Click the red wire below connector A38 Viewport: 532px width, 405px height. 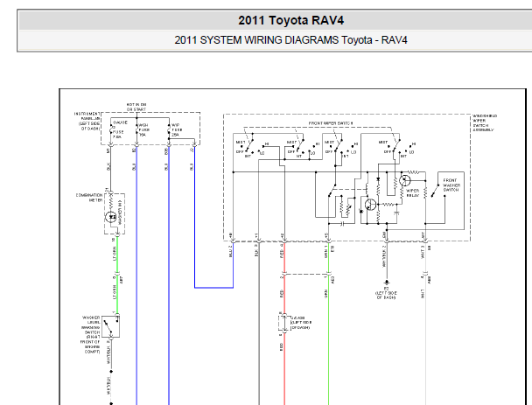284,370
